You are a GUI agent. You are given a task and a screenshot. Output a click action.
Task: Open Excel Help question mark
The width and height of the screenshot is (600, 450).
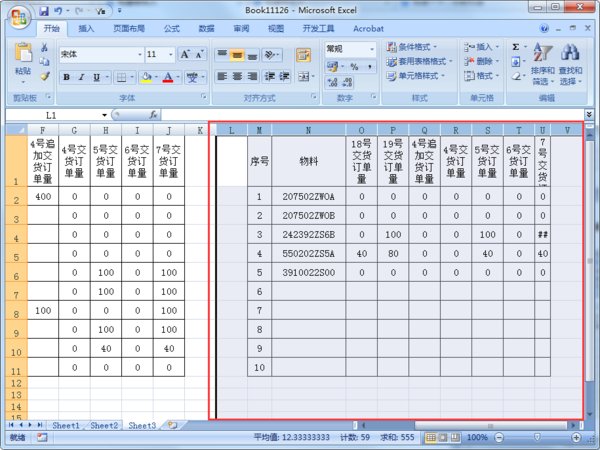[544, 28]
